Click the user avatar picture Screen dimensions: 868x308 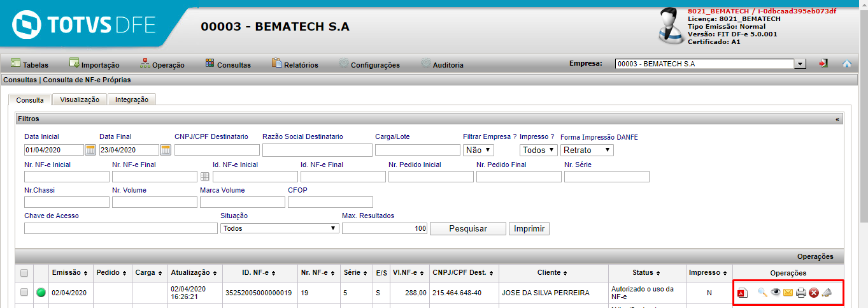[x=672, y=26]
